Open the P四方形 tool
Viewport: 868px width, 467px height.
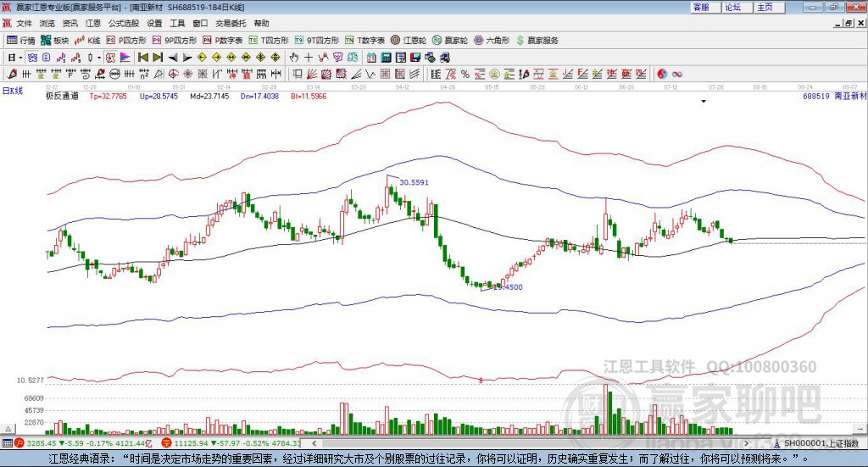pyautogui.click(x=126, y=41)
